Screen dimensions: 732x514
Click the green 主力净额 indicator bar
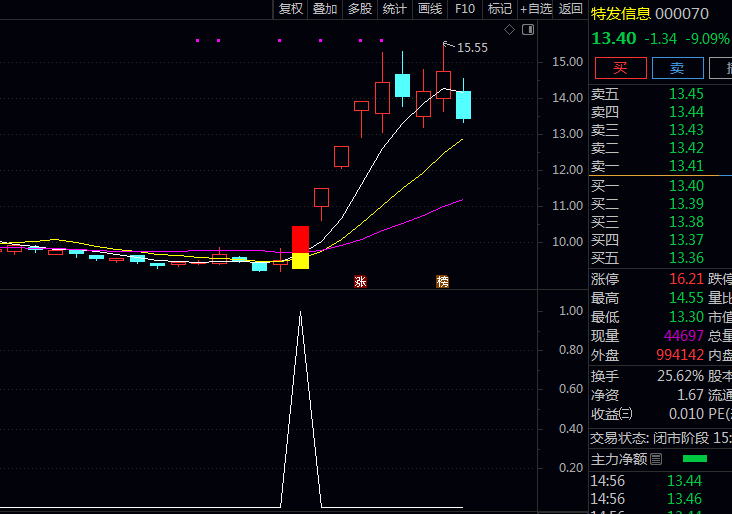point(694,459)
